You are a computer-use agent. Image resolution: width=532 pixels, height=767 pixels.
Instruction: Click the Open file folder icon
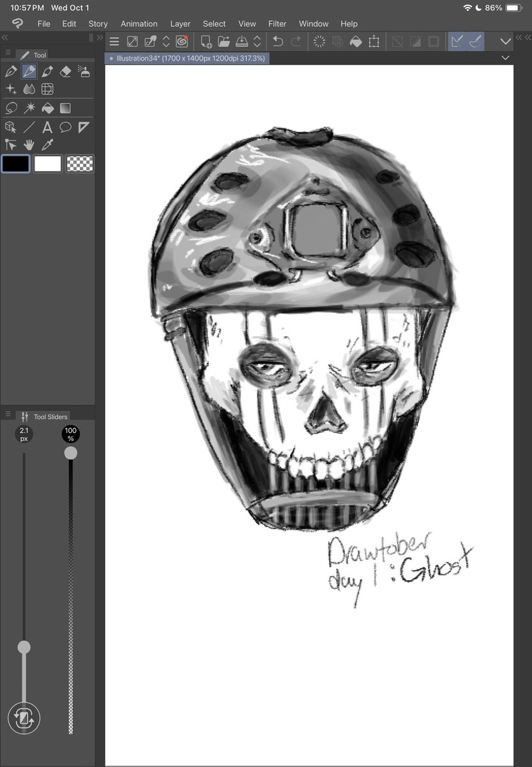click(x=224, y=42)
